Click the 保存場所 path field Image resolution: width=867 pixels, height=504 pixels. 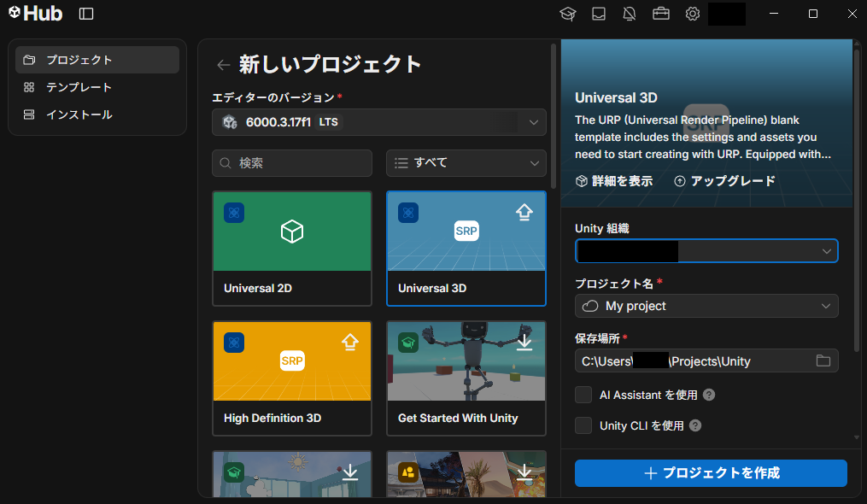coord(706,360)
